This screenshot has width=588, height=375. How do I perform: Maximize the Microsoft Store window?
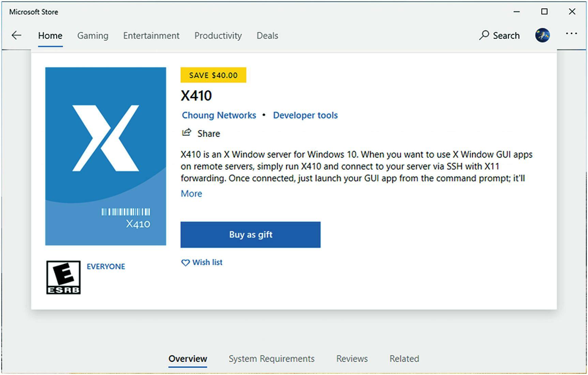point(544,12)
